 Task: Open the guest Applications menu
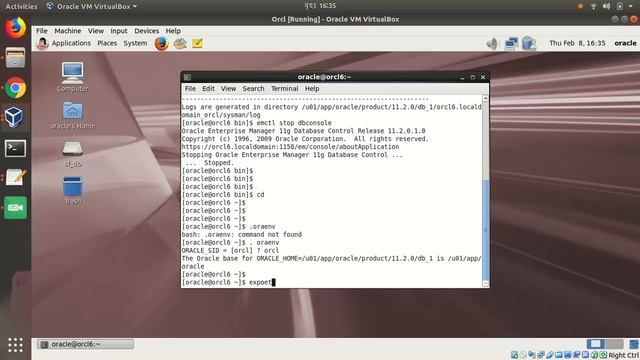71,43
